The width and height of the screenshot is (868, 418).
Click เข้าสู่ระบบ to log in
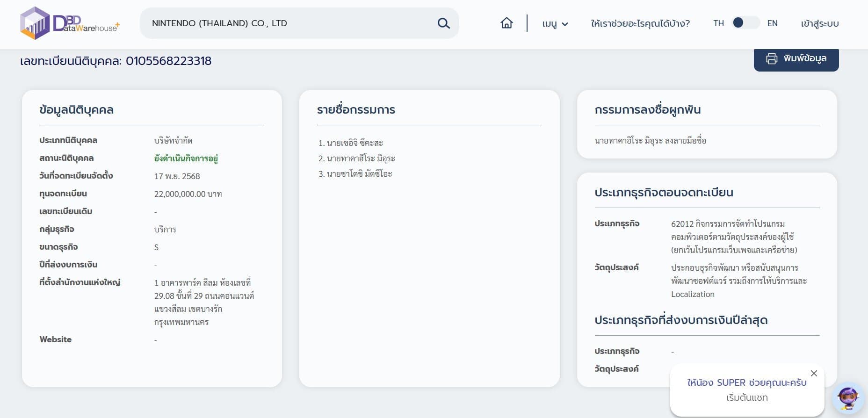point(819,23)
